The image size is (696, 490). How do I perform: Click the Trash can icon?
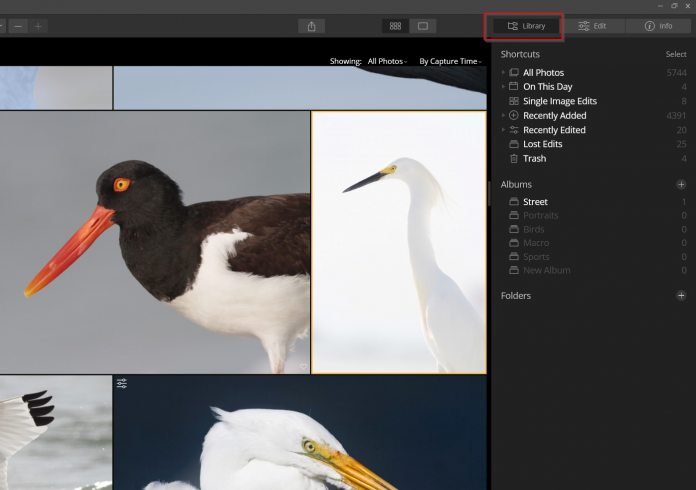point(514,158)
